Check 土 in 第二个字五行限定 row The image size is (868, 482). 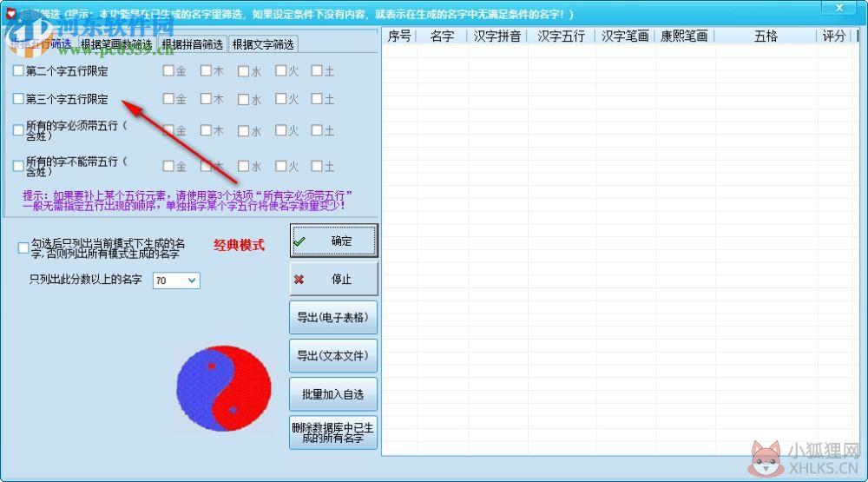tap(317, 70)
